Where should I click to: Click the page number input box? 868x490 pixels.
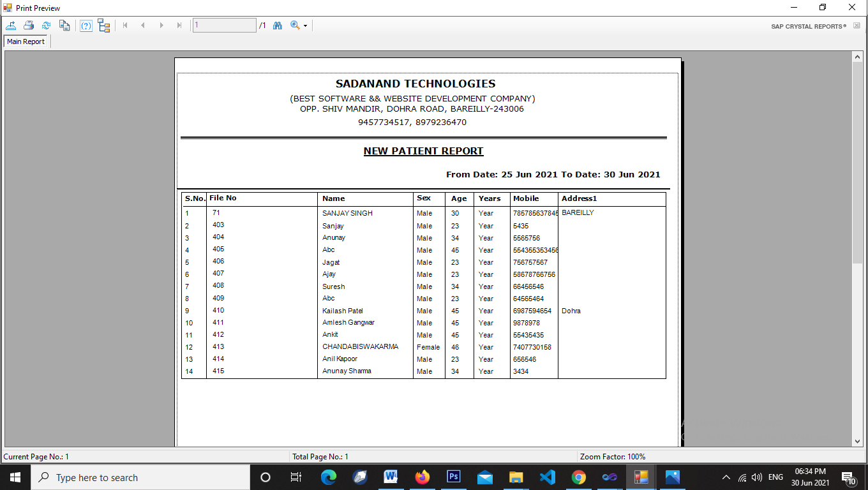[x=224, y=26]
